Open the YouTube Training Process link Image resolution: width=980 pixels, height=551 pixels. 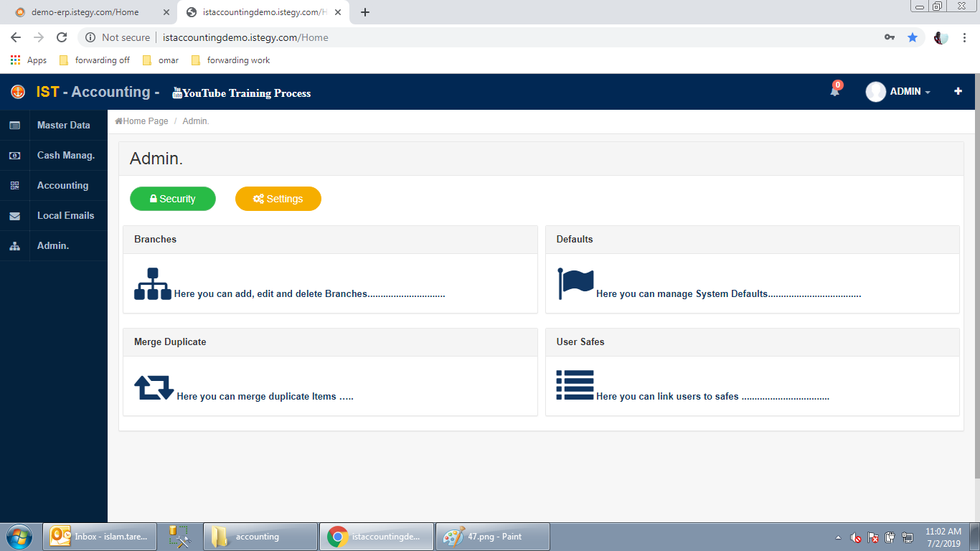[242, 93]
